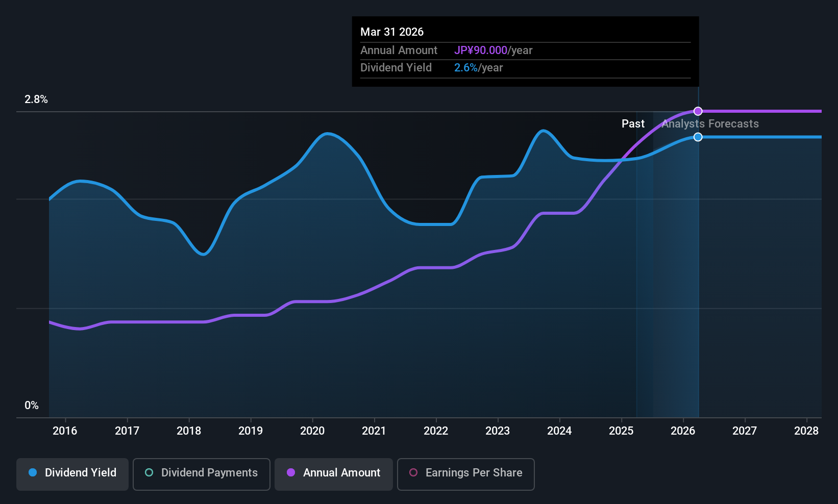Screen dimensions: 838x504
Task: Click the 2019 x-axis label
Action: click(251, 431)
